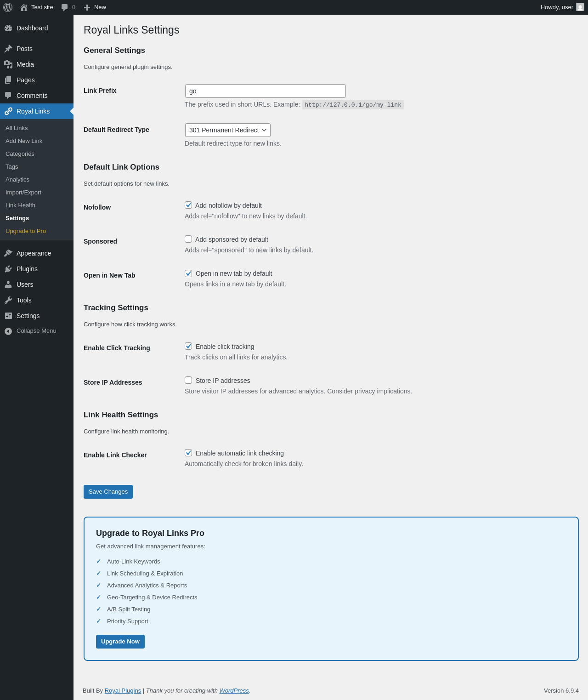The image size is (588, 700).
Task: Click the plus icon next to New
Action: 87,7
